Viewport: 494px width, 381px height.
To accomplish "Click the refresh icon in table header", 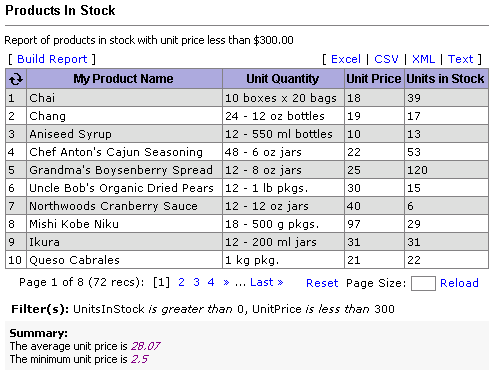I will tap(16, 79).
